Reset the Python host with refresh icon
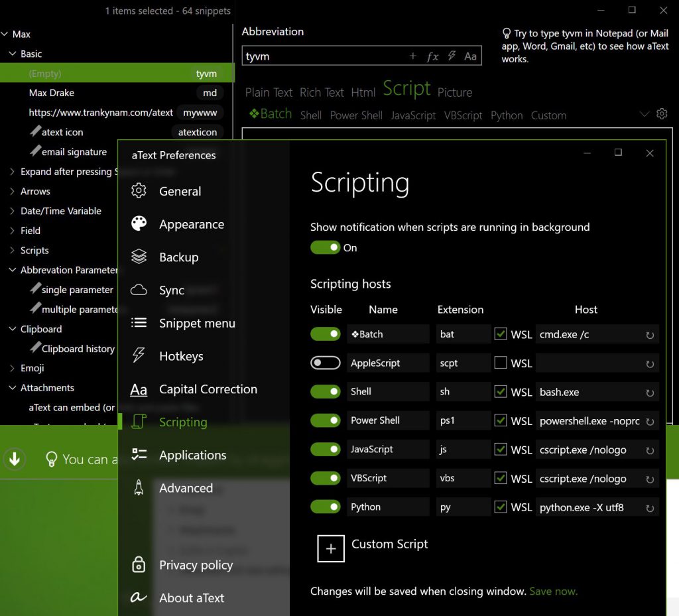This screenshot has width=679, height=616. (x=650, y=509)
